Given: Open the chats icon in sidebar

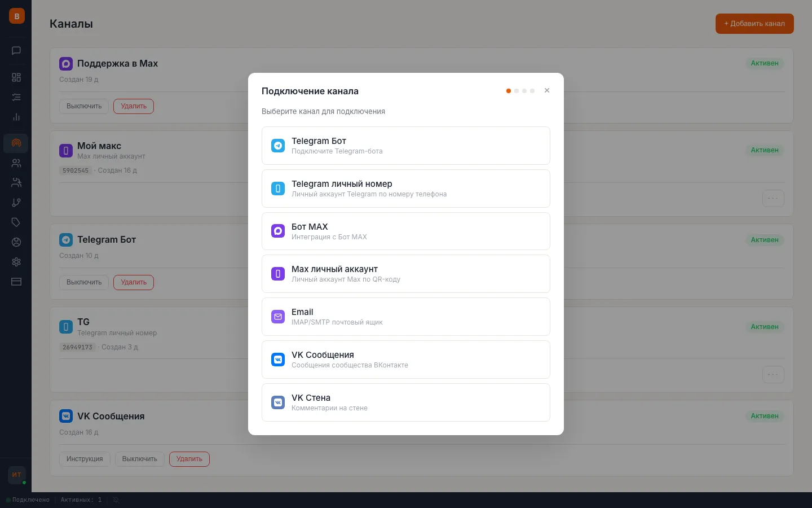Looking at the screenshot, I should [16, 51].
